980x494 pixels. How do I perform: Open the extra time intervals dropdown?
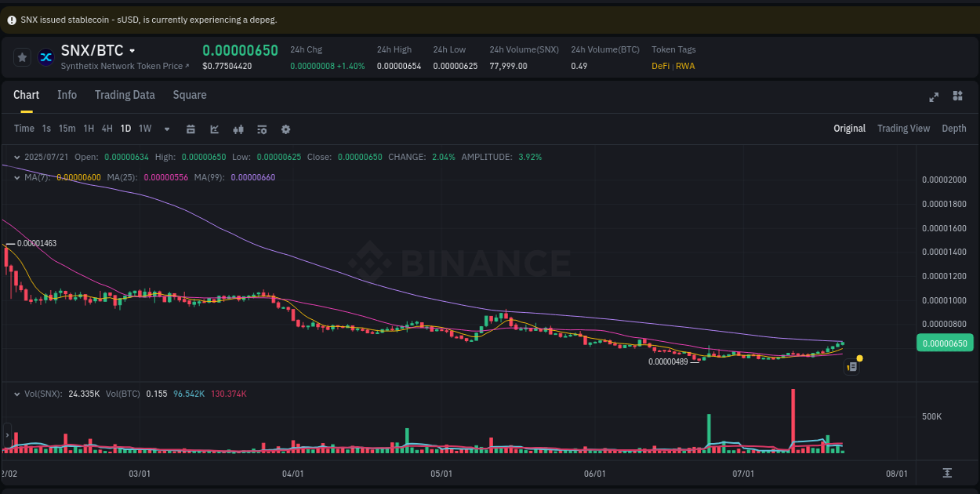166,129
